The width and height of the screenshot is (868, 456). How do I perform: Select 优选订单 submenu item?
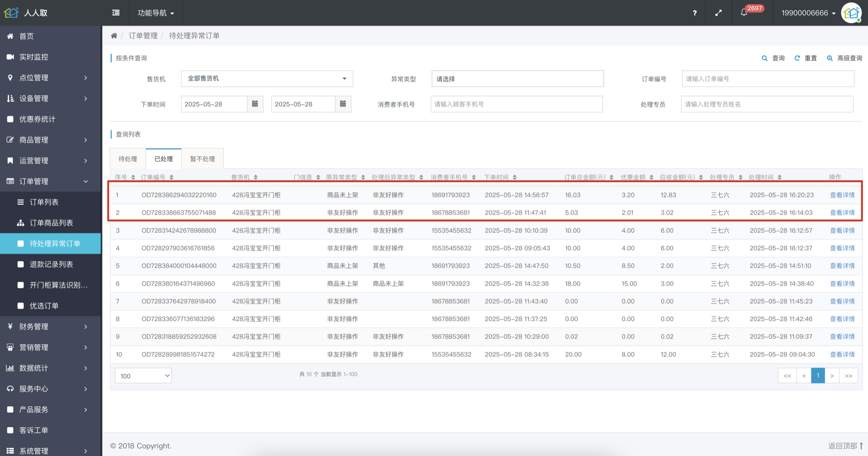coord(50,306)
